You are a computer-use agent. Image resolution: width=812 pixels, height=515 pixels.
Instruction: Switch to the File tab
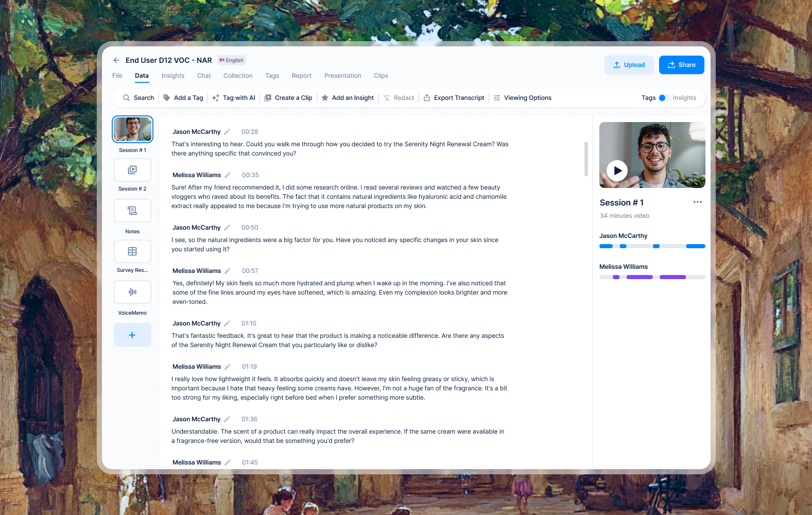pos(117,76)
